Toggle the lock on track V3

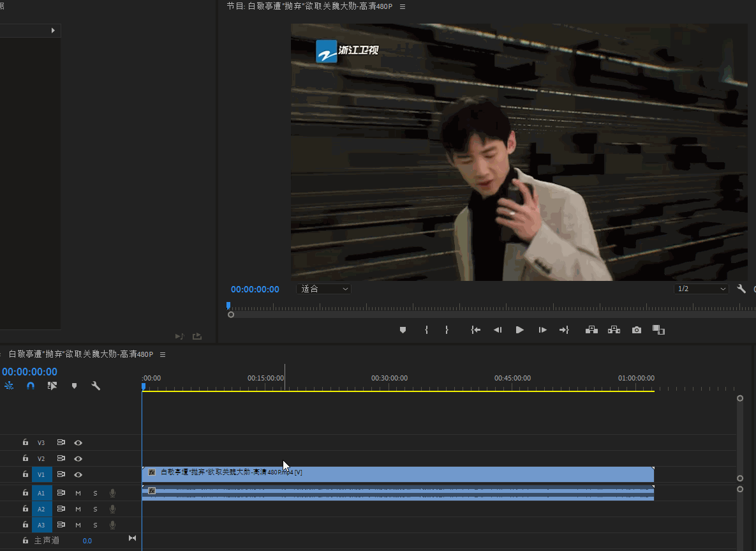tap(26, 442)
